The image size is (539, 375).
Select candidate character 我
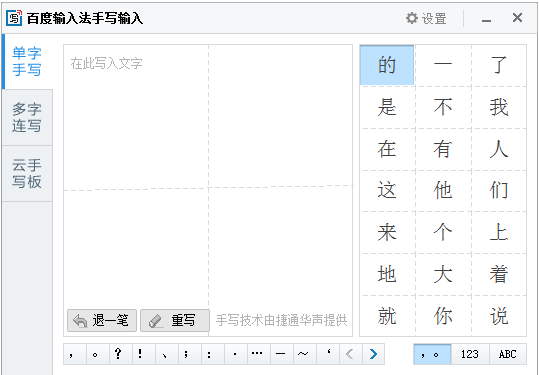point(499,107)
